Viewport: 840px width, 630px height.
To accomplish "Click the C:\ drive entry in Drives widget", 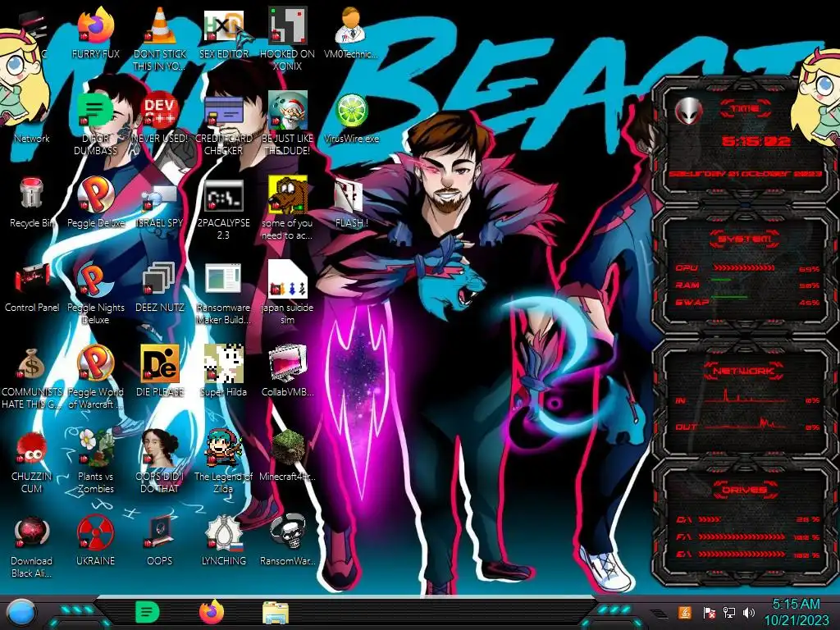I will [x=747, y=519].
